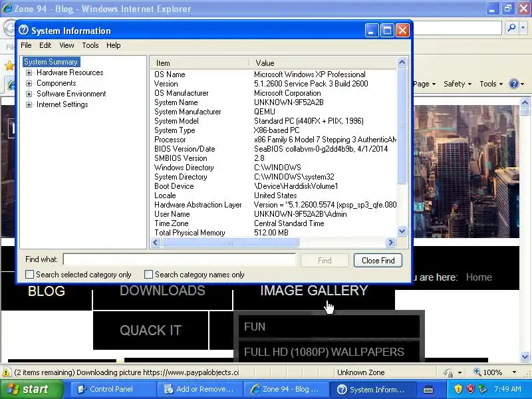Click the details list scroll down arrow
532x399 pixels.
(402, 231)
